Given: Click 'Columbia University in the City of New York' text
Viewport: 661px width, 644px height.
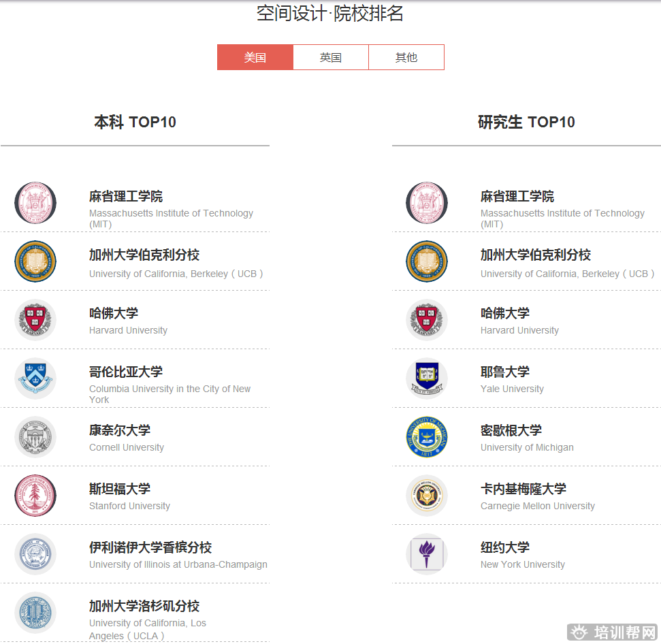Looking at the screenshot, I should [x=170, y=394].
